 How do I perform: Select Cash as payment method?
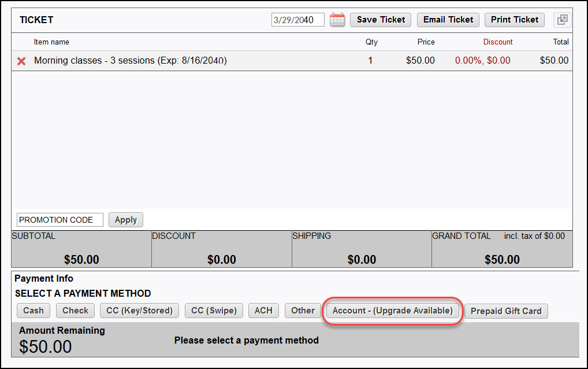34,311
